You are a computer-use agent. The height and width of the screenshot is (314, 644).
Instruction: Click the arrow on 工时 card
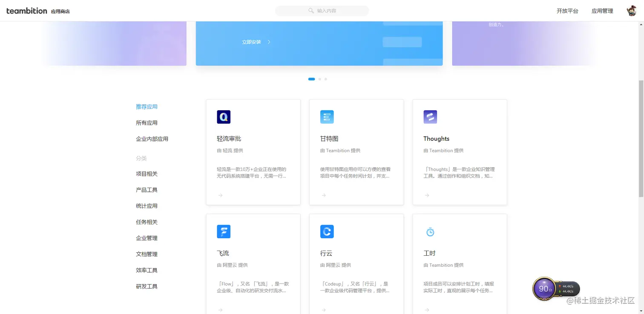(x=427, y=310)
